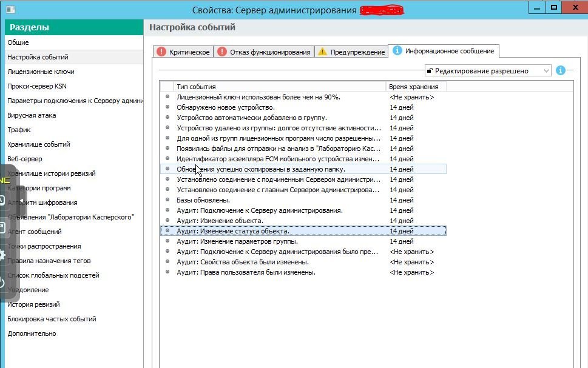Screen dimensions: 588x368
Task: Sort by the "Тип события" column header
Action: (279, 87)
